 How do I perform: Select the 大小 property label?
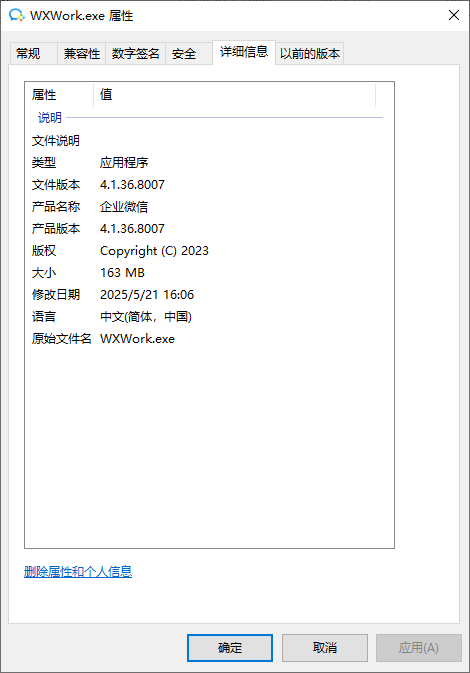[x=44, y=273]
